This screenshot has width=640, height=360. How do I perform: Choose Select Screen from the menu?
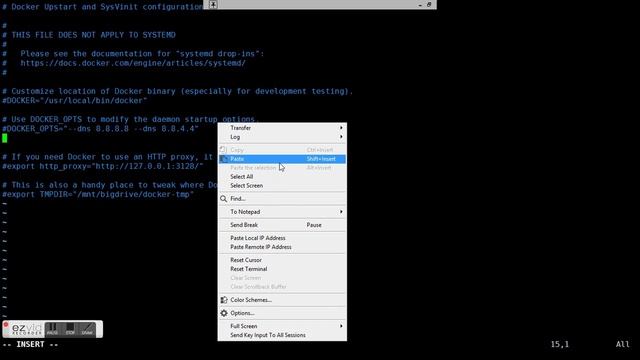coord(282,186)
